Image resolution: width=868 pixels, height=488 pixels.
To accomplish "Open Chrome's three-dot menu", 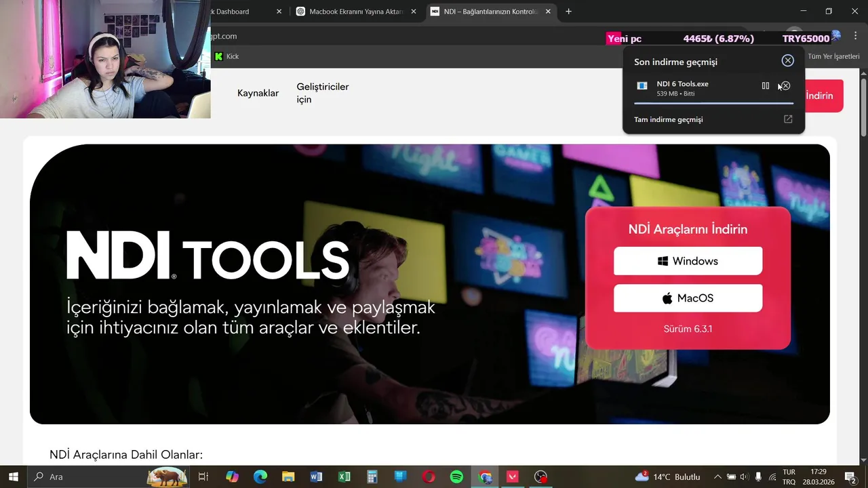I will (856, 36).
